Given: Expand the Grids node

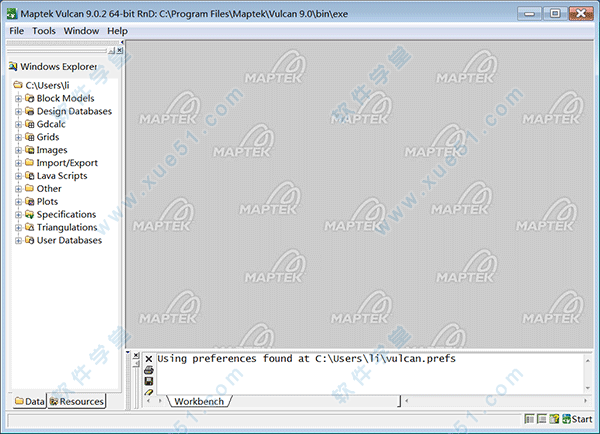Looking at the screenshot, I should tap(18, 137).
